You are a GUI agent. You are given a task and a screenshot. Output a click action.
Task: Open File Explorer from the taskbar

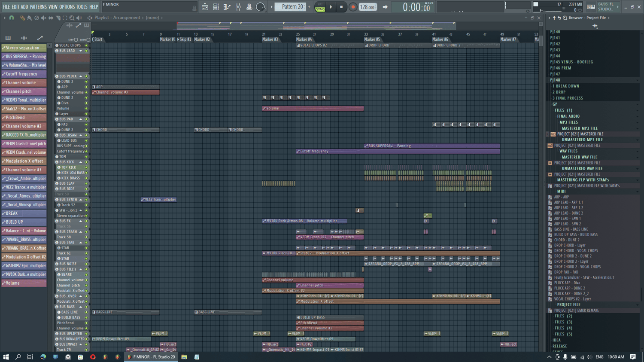pyautogui.click(x=184, y=357)
